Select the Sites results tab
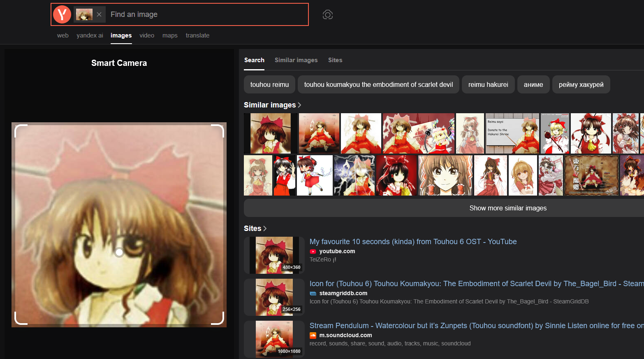The width and height of the screenshot is (644, 359). 335,60
